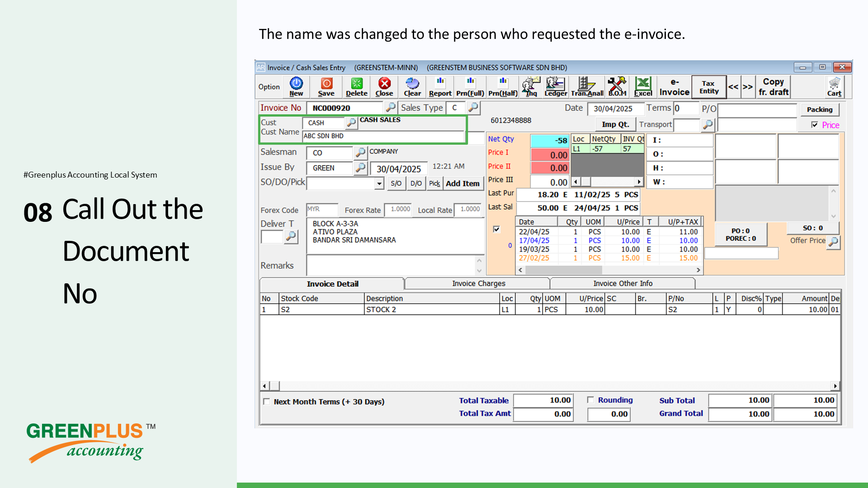
Task: Expand the SO/DO/Pick dropdown arrow
Action: click(x=379, y=183)
